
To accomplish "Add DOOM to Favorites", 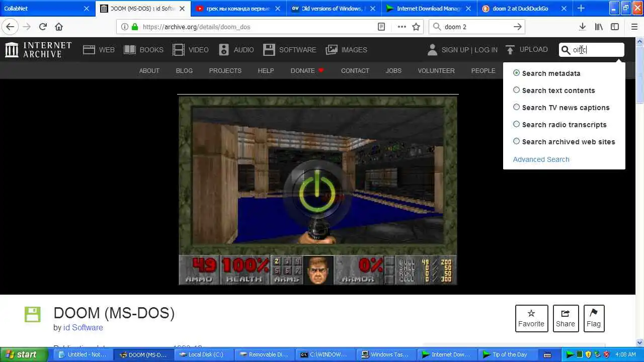I will pos(531,318).
